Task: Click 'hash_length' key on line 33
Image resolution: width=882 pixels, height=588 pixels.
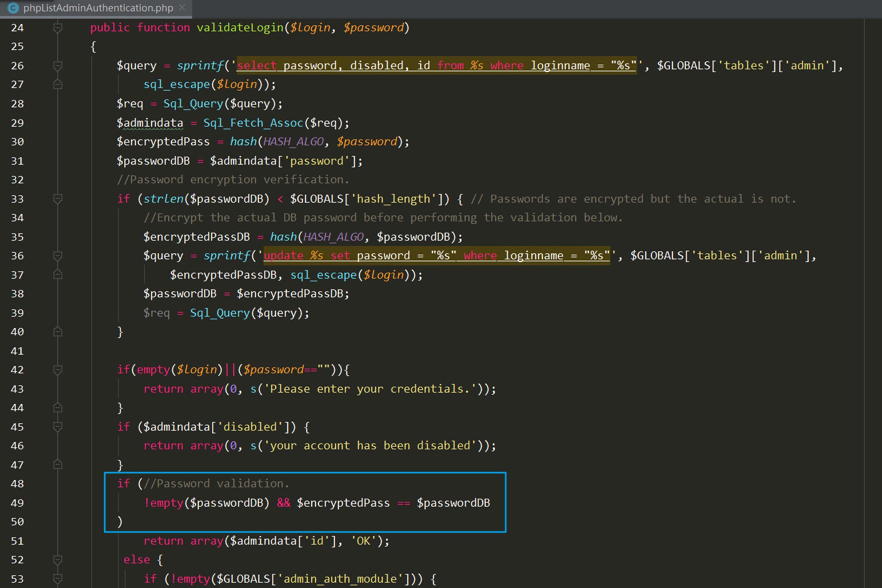Action: [393, 199]
